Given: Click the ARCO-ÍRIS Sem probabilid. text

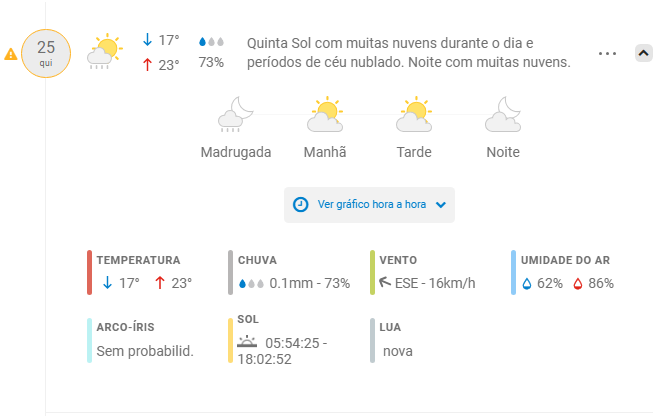Looking at the screenshot, I should point(145,351).
